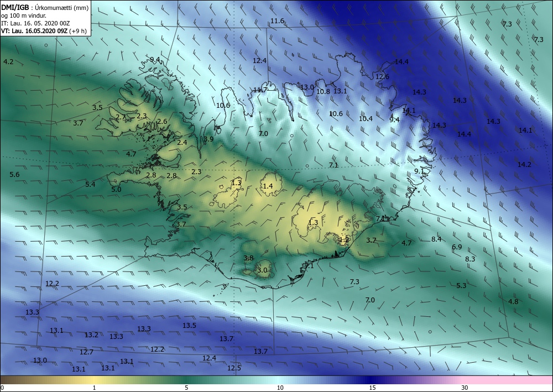Screen dimensions: 553x392
Task: Click the 4.8 value on the map
Action: (x=514, y=302)
